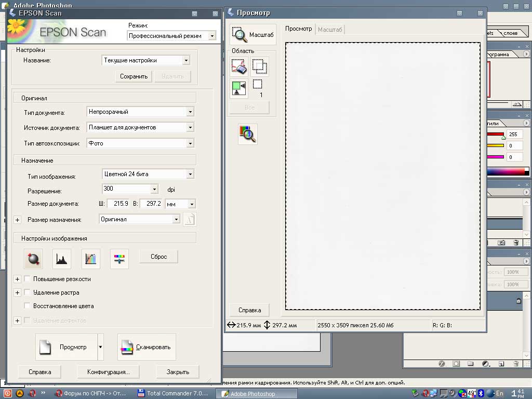This screenshot has width=532, height=399.
Task: Enable the Восстановление цвета checkbox
Action: point(27,306)
